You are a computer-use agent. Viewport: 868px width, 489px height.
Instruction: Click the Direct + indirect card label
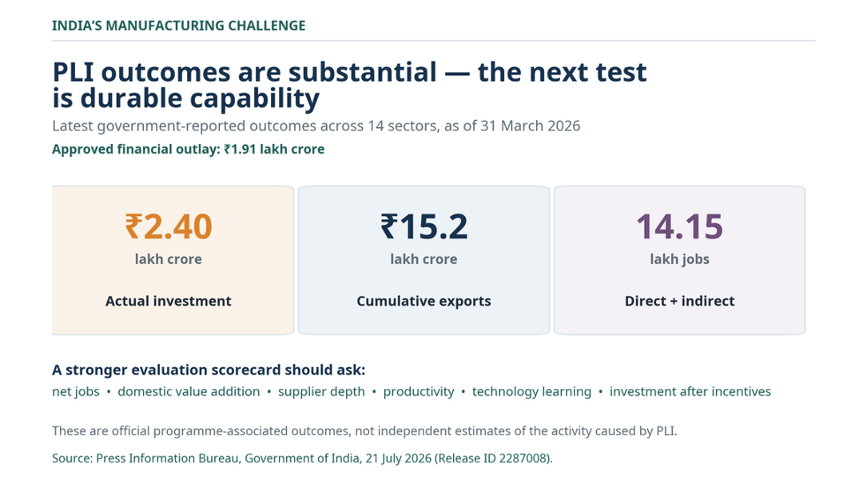click(680, 301)
